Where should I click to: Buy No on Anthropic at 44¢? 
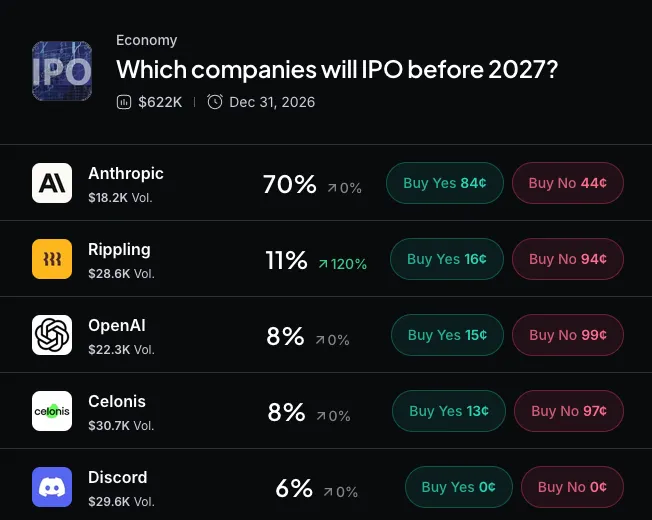[568, 183]
